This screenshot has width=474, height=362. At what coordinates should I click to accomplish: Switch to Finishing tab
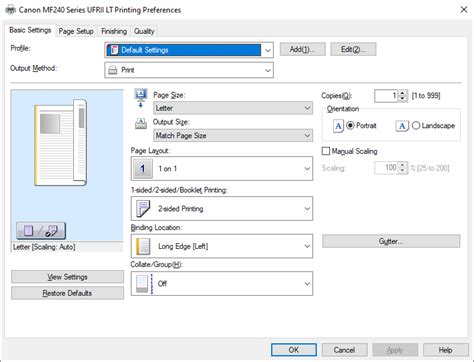click(114, 31)
